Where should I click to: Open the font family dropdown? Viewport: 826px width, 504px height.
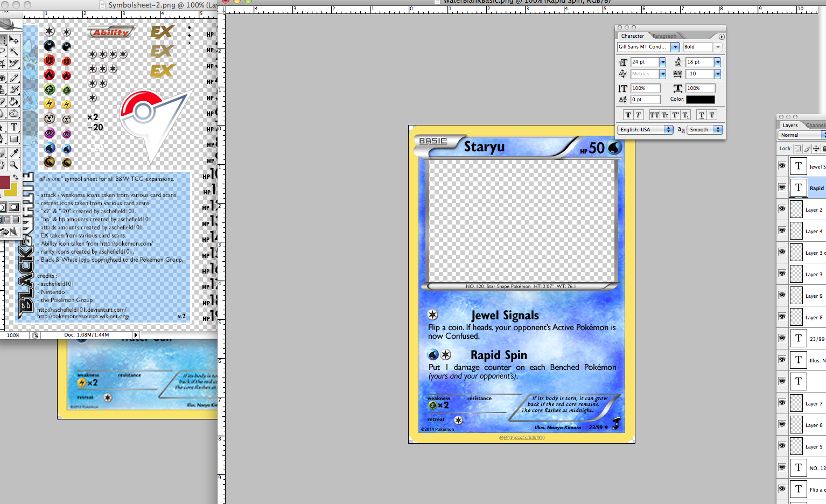point(675,47)
